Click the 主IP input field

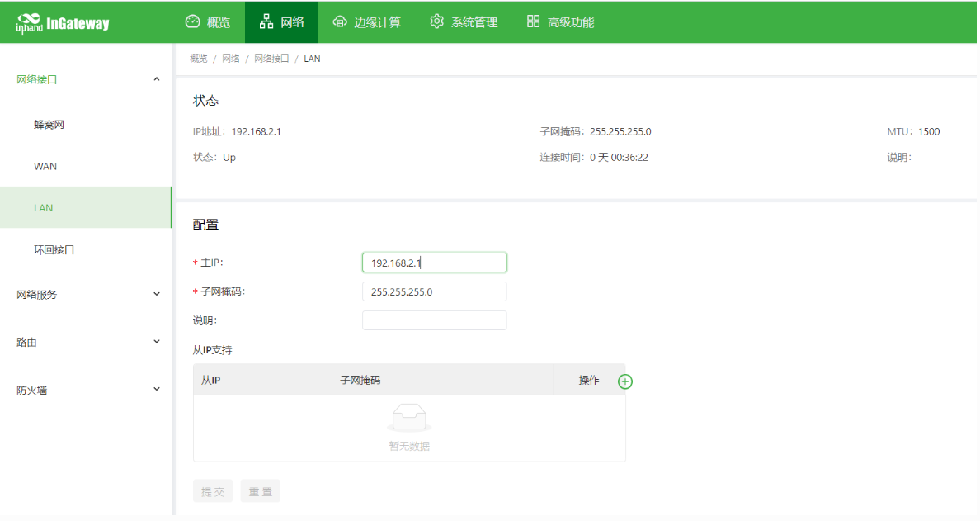pos(434,263)
